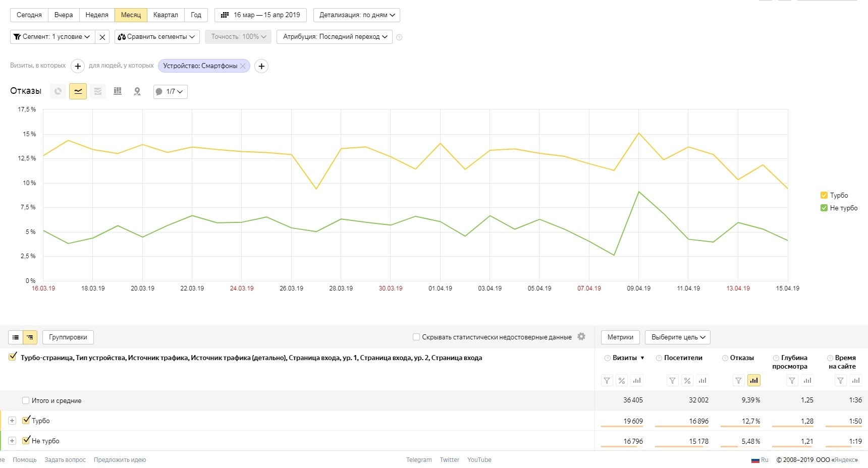The image size is (868, 468).
Task: Switch chart to line graph view
Action: click(78, 91)
